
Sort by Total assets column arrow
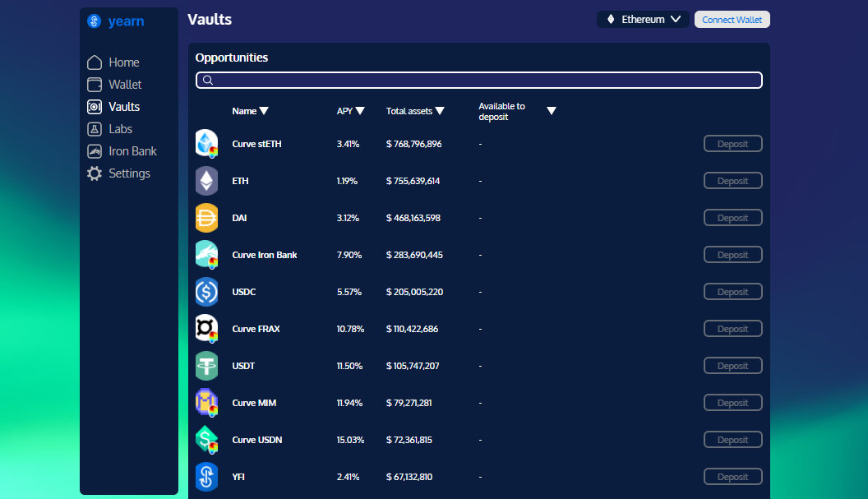point(440,111)
